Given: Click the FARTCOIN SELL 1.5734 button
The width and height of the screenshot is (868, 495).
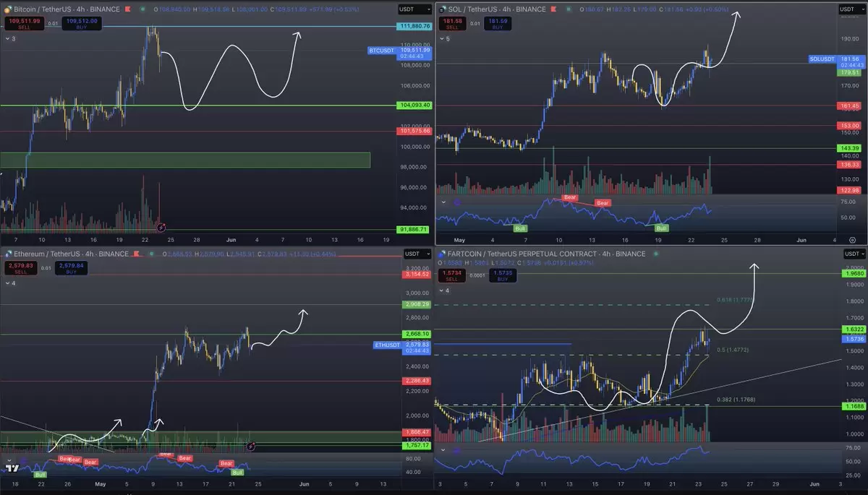Looking at the screenshot, I should click(x=451, y=276).
